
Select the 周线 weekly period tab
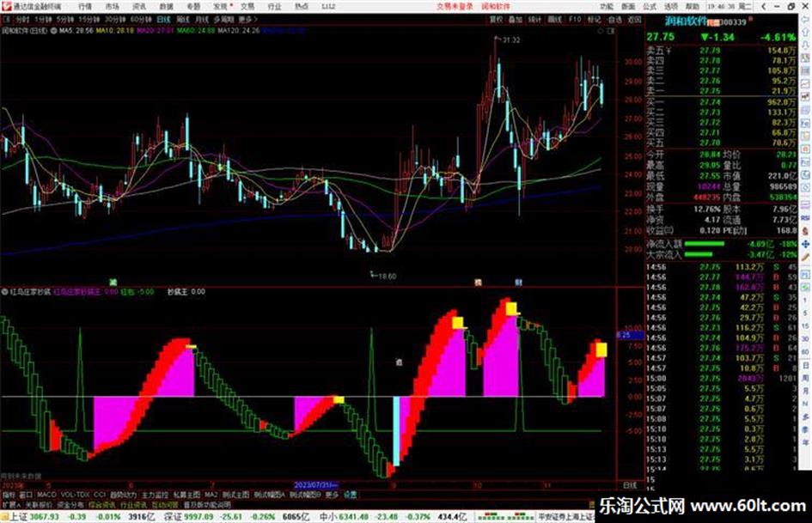[x=183, y=19]
